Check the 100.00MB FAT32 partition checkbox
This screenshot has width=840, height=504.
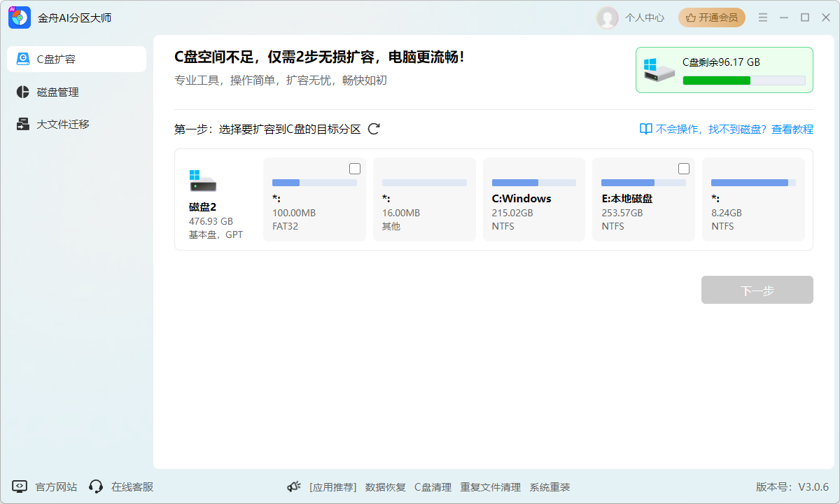355,169
